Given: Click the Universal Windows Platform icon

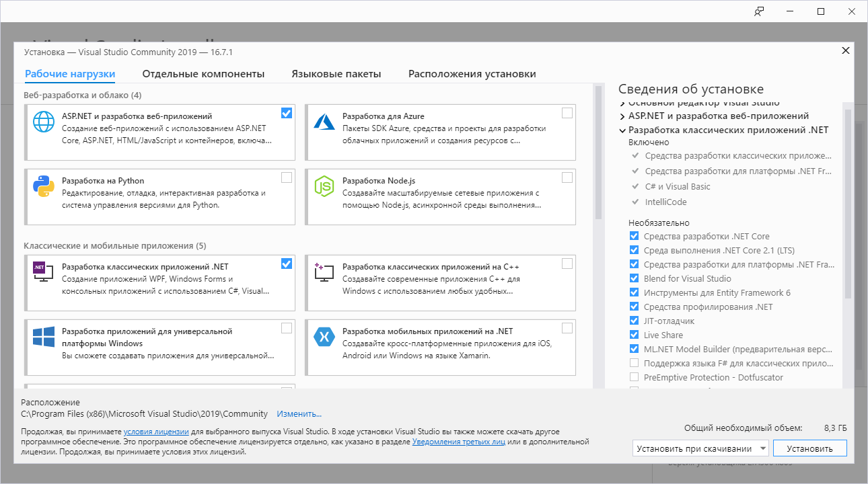Looking at the screenshot, I should tap(44, 336).
